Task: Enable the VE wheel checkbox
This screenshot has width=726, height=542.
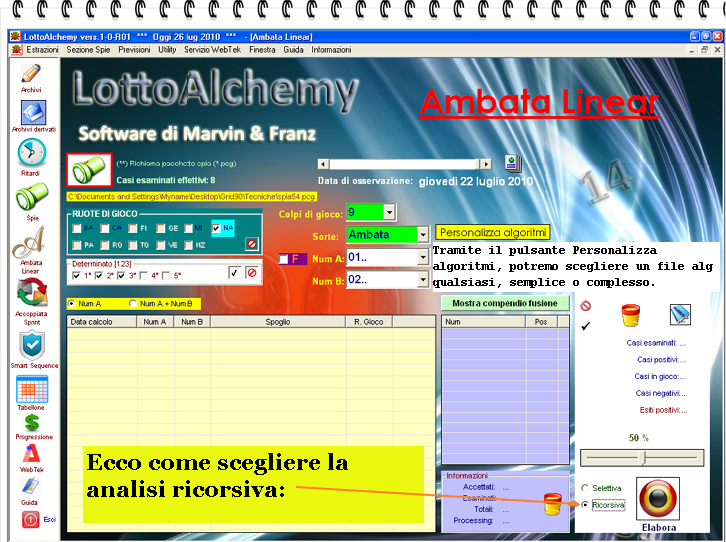Action: [160, 245]
